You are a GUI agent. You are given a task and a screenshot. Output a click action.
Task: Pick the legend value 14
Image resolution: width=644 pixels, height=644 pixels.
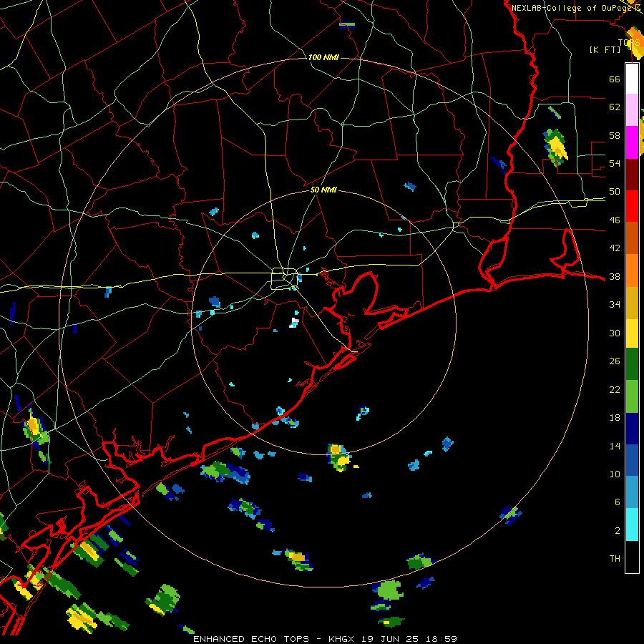click(x=615, y=446)
